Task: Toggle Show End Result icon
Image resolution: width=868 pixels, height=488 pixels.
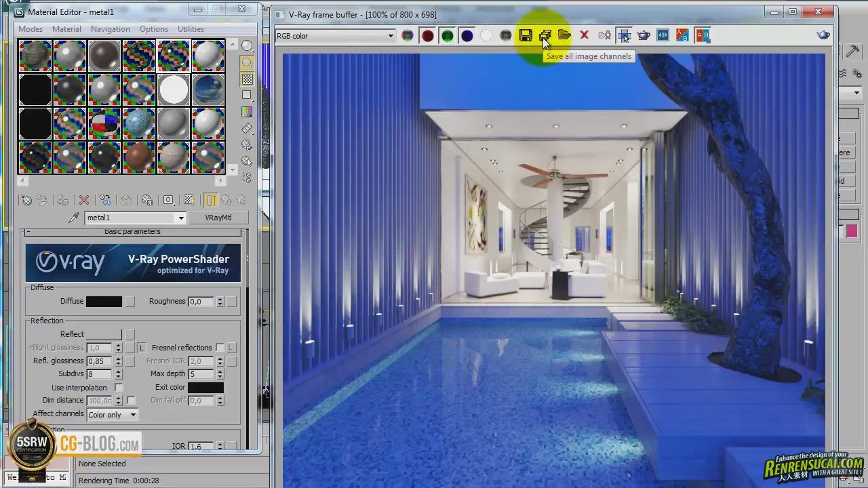Action: 211,200
